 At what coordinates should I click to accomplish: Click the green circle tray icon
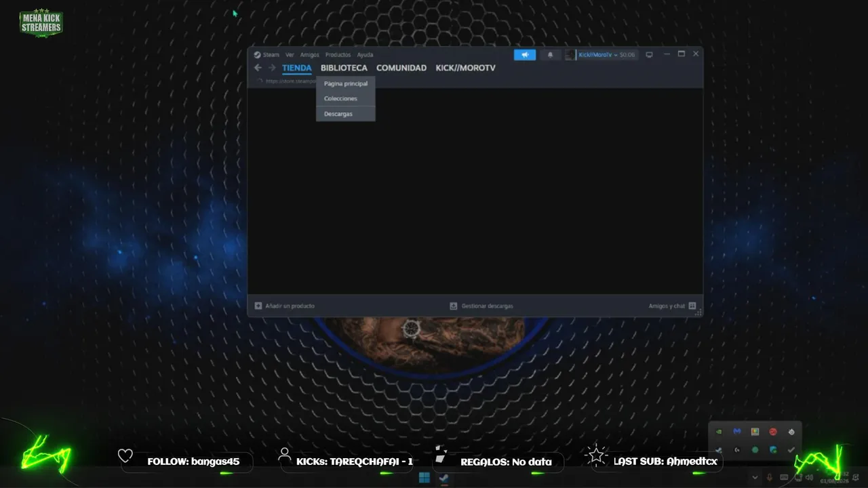pyautogui.click(x=755, y=450)
